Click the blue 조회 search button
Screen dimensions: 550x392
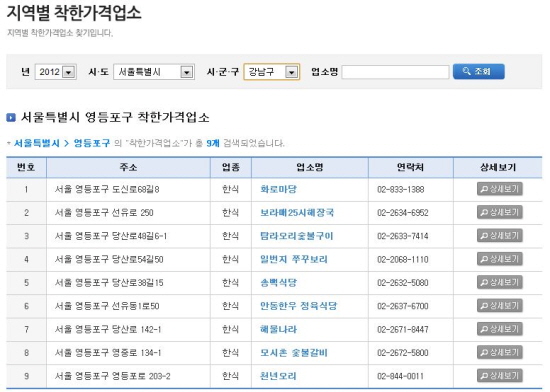[x=479, y=72]
